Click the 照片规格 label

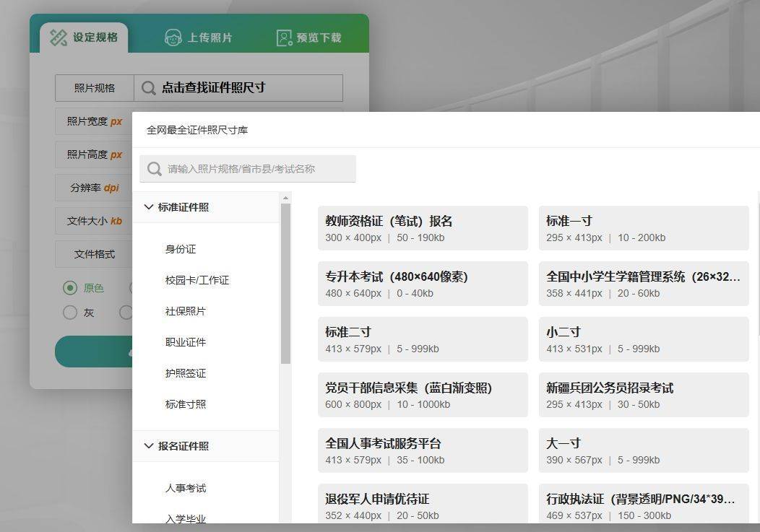(95, 87)
